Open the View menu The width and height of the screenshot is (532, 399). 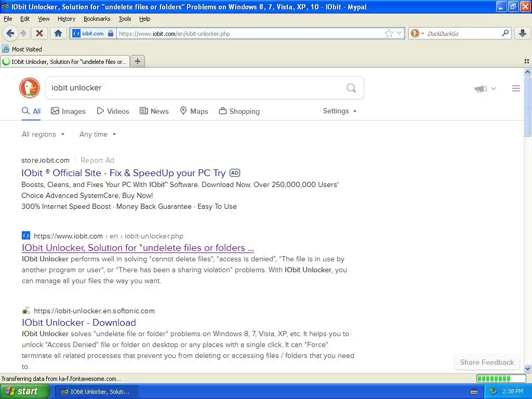pyautogui.click(x=44, y=19)
